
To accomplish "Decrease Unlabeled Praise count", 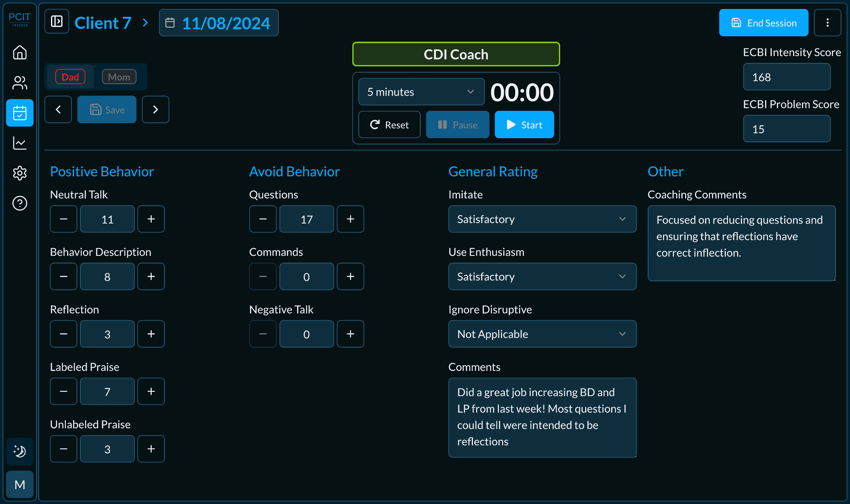I will click(x=64, y=449).
